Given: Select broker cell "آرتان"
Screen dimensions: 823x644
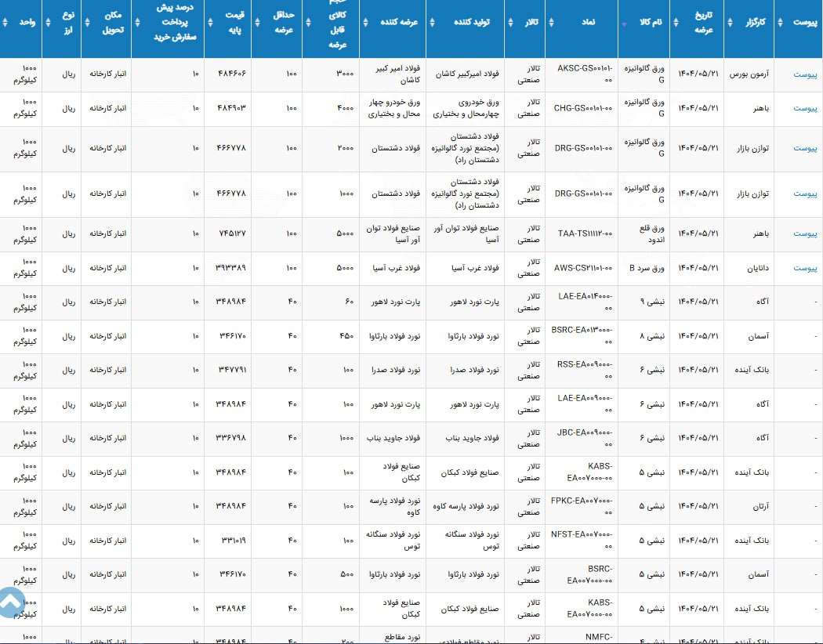Looking at the screenshot, I should pos(760,506).
